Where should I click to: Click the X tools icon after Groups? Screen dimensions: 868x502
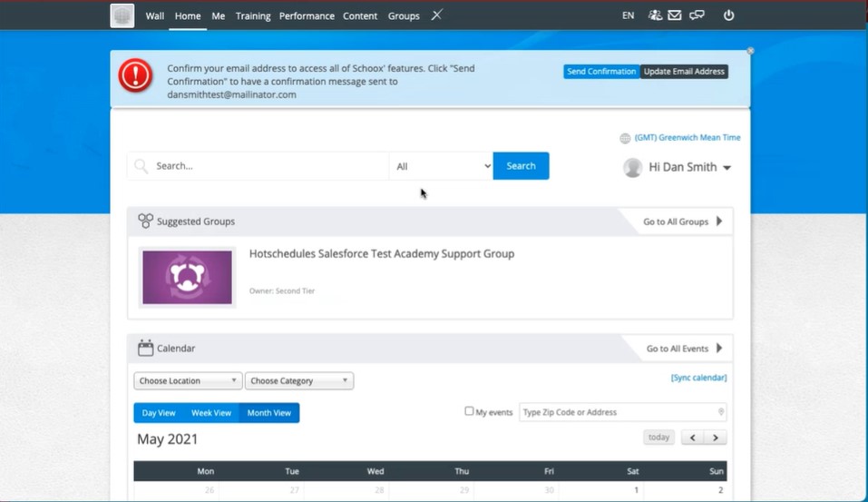[436, 15]
